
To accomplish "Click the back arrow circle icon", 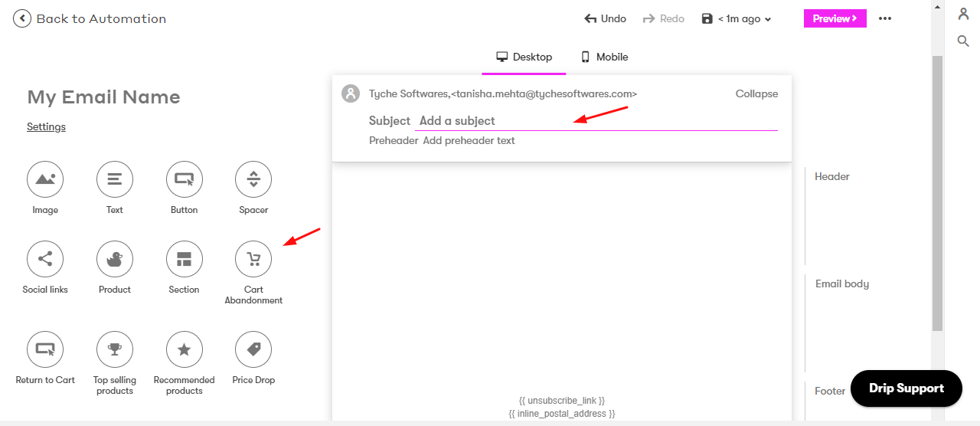I will pyautogui.click(x=22, y=18).
